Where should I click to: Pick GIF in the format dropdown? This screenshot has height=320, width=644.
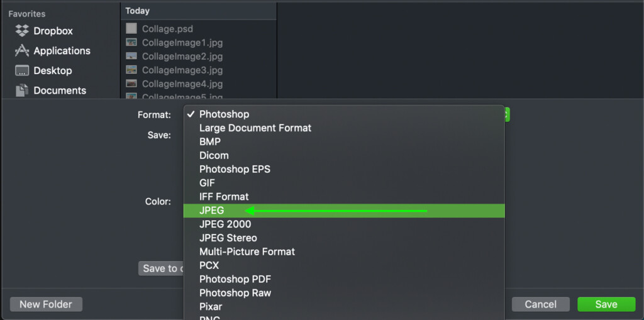point(344,183)
